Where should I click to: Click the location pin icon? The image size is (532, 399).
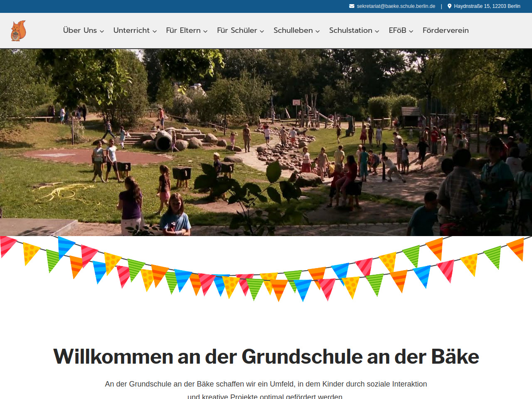(449, 6)
